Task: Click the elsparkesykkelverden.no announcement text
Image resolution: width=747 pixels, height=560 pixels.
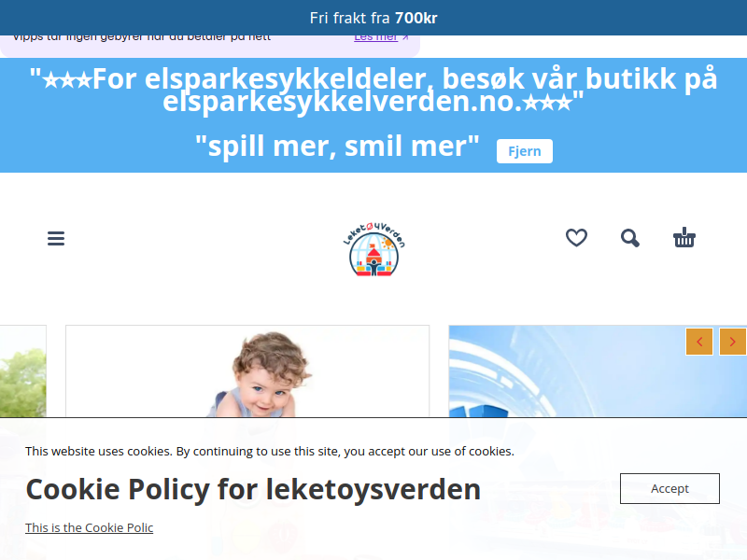Action: (x=373, y=90)
